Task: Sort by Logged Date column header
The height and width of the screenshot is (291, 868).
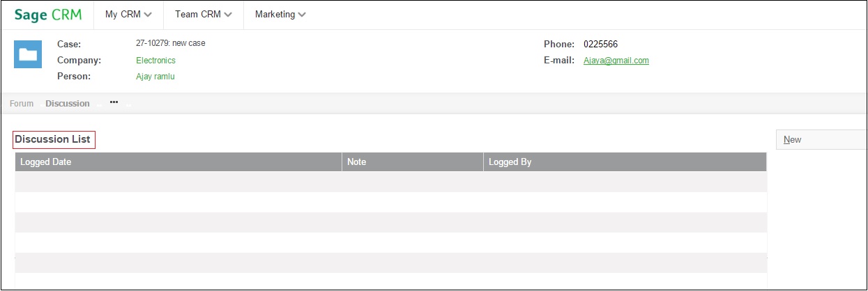Action: click(x=178, y=162)
